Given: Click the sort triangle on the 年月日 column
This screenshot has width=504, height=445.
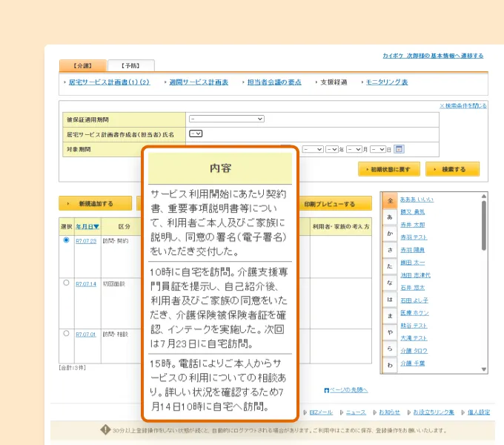Looking at the screenshot, I should point(96,227).
